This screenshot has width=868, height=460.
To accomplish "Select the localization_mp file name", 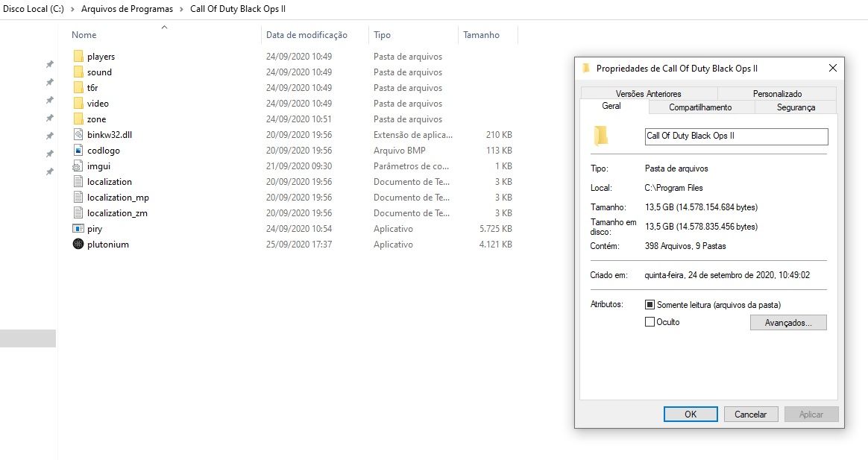I will [118, 198].
